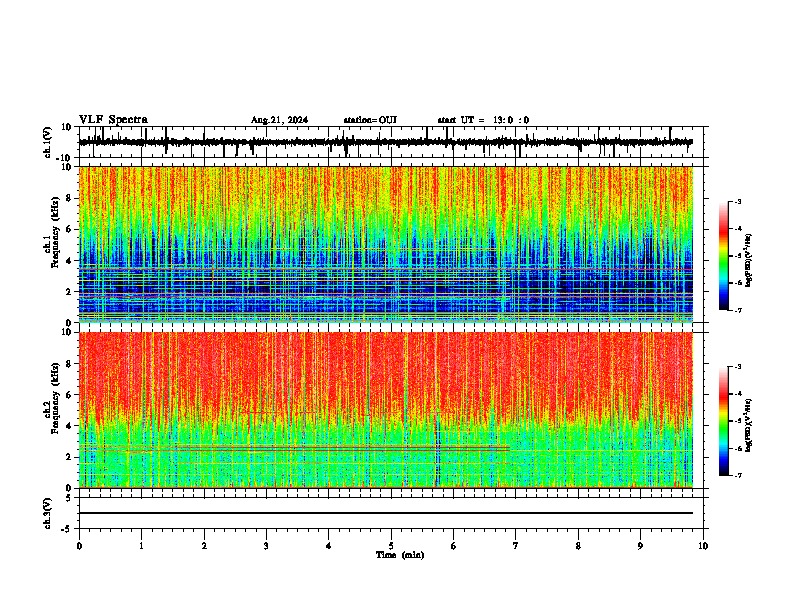
Task: Click the ch.2 color bar log(PSD) unit label
Action: [749, 426]
